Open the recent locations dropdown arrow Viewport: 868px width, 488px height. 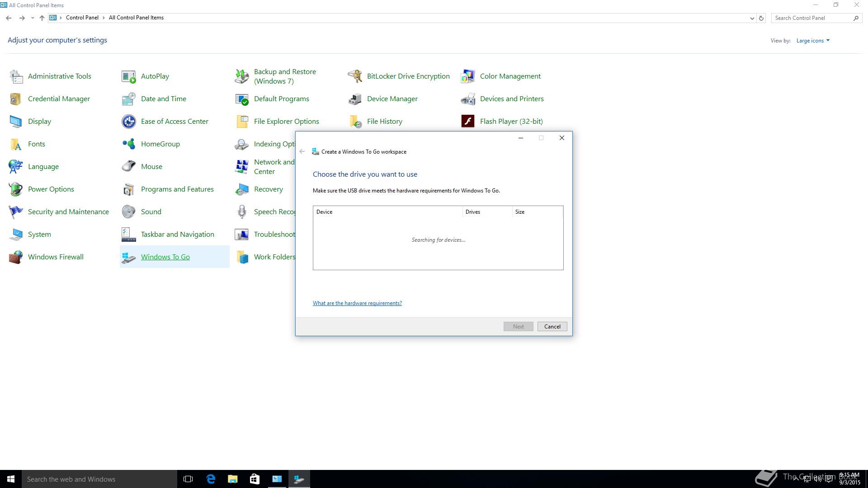pos(33,18)
